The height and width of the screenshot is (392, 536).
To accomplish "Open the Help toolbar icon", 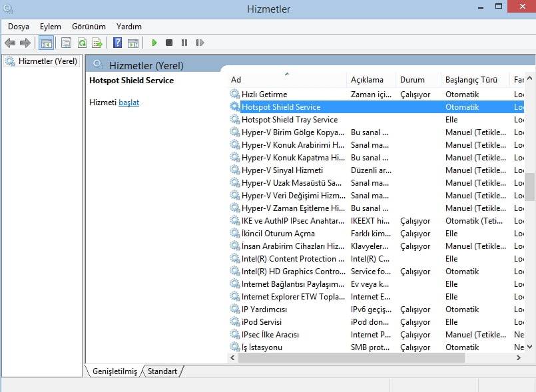I will click(x=117, y=43).
